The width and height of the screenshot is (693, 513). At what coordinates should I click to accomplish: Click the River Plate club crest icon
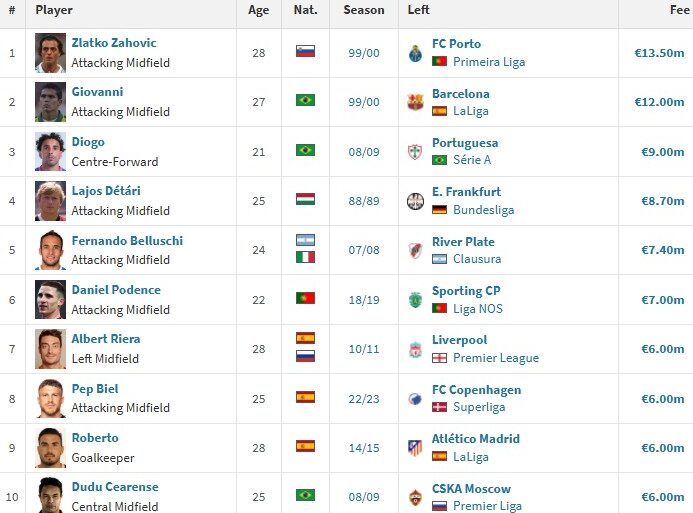click(x=415, y=250)
